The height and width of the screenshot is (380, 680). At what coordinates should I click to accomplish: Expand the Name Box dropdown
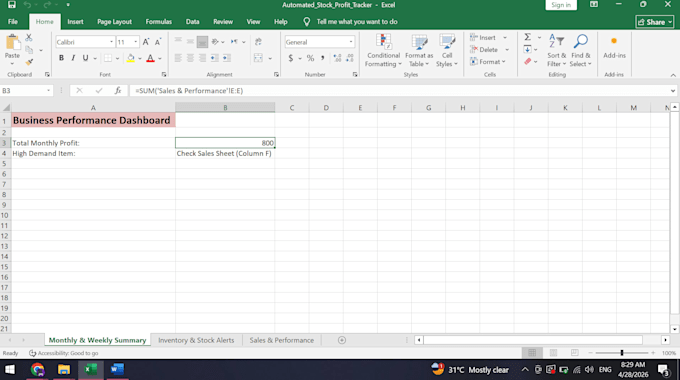click(x=49, y=90)
